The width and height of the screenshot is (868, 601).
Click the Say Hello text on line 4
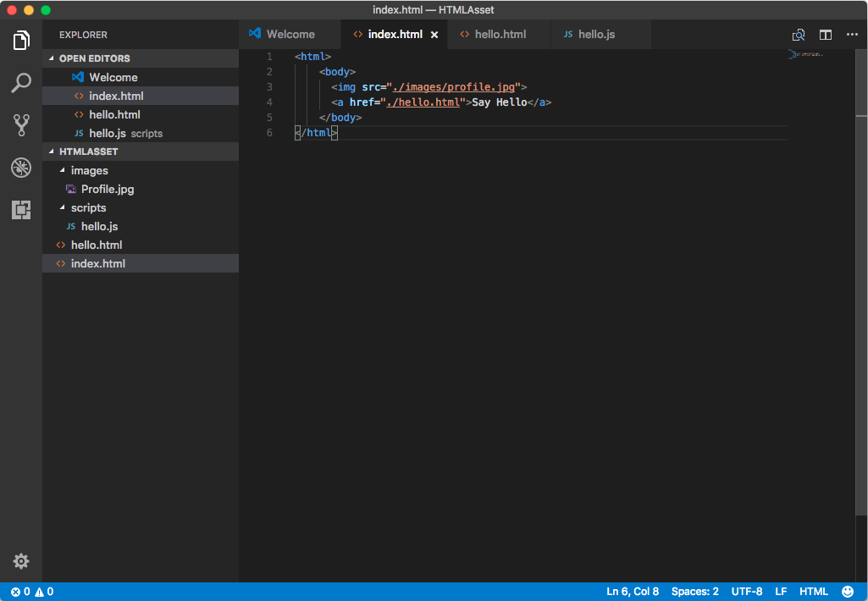[x=500, y=102]
